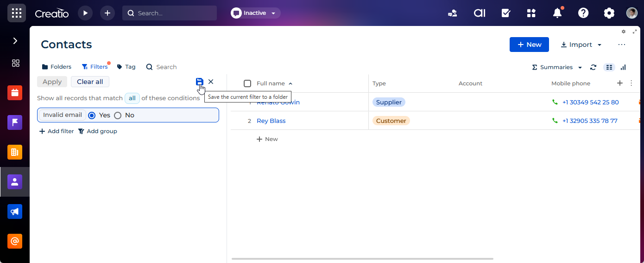Call the number +1 32905 335 78 77
This screenshot has height=263, width=644.
590,121
